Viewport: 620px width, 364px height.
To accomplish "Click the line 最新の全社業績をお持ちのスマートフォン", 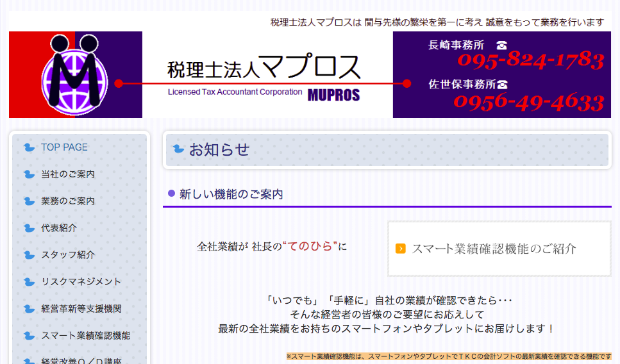I will pos(387,328).
